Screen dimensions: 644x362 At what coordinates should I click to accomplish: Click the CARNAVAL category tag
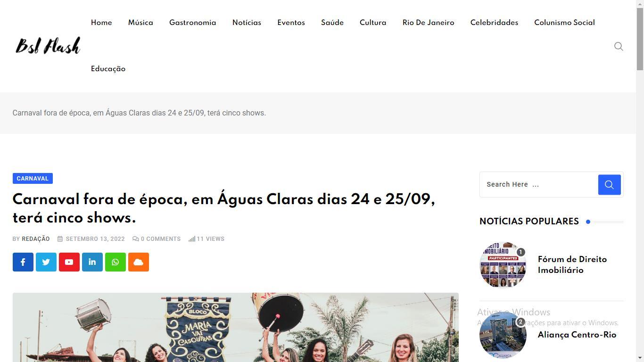pos(33,179)
